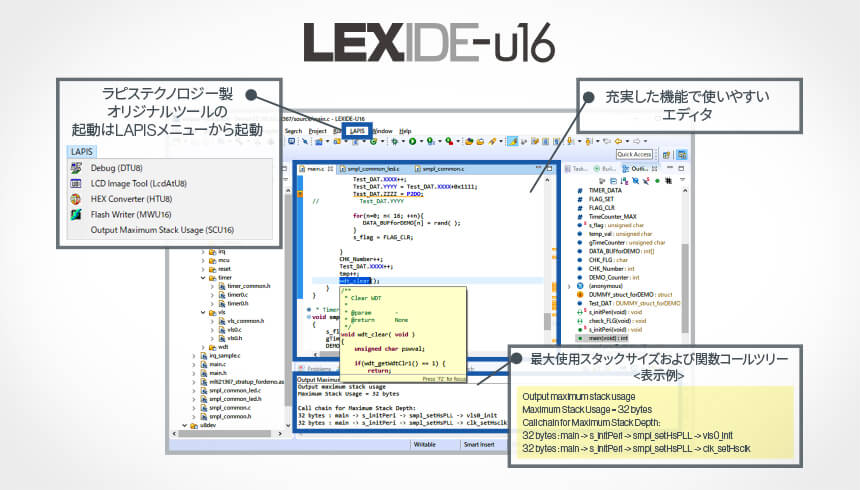Click the green dot filter in the Outline toolbar
This screenshot has width=860, height=490.
(657, 181)
